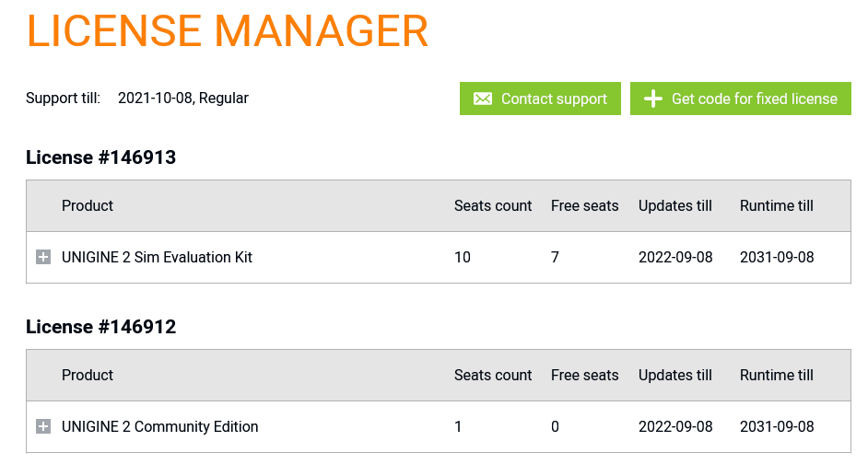
Task: Click the Support till date 2021-10-08, Regular
Action: point(183,98)
